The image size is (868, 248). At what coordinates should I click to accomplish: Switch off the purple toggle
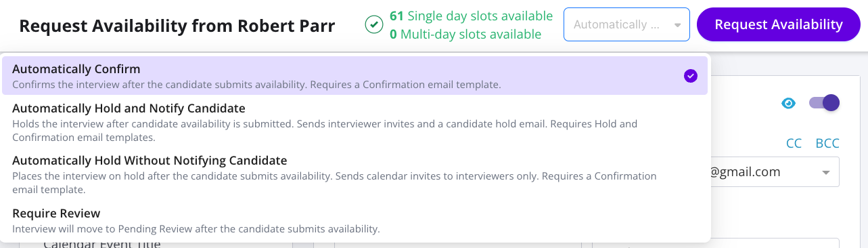824,103
